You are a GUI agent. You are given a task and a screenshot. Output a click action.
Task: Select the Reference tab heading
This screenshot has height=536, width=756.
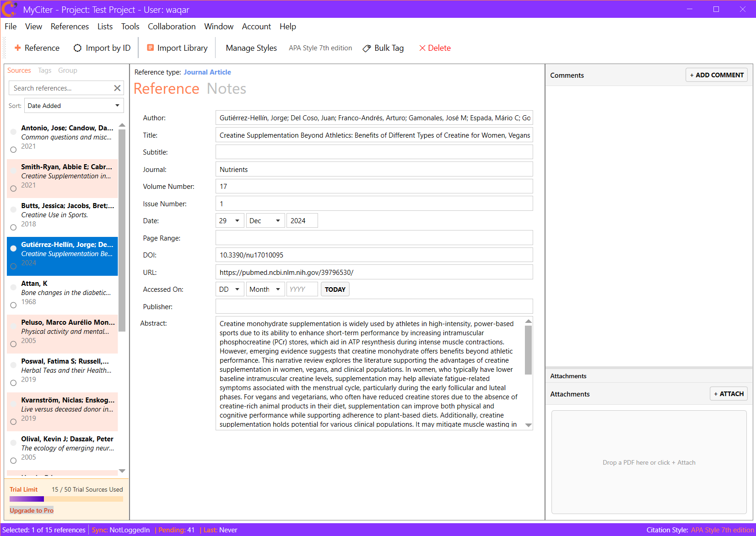point(167,89)
